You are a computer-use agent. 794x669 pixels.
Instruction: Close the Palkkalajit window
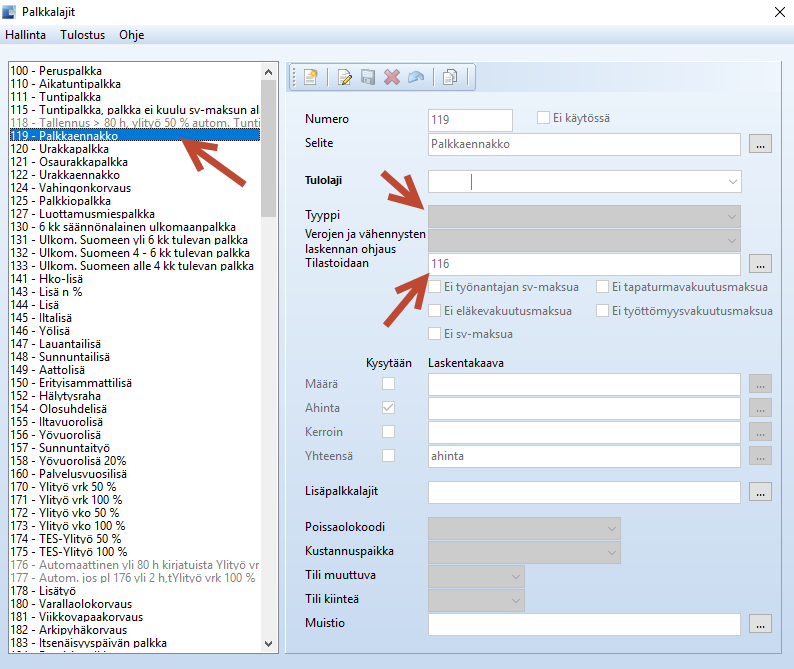coord(780,12)
